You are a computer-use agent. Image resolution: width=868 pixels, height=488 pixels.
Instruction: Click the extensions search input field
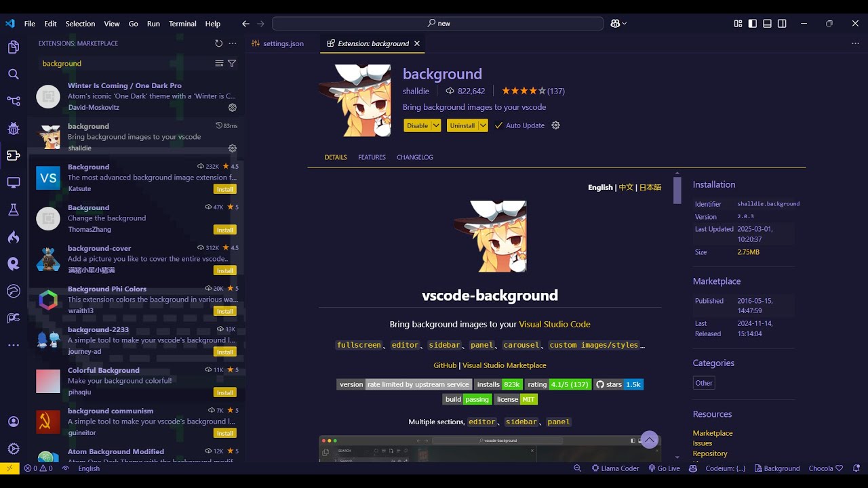coord(125,64)
